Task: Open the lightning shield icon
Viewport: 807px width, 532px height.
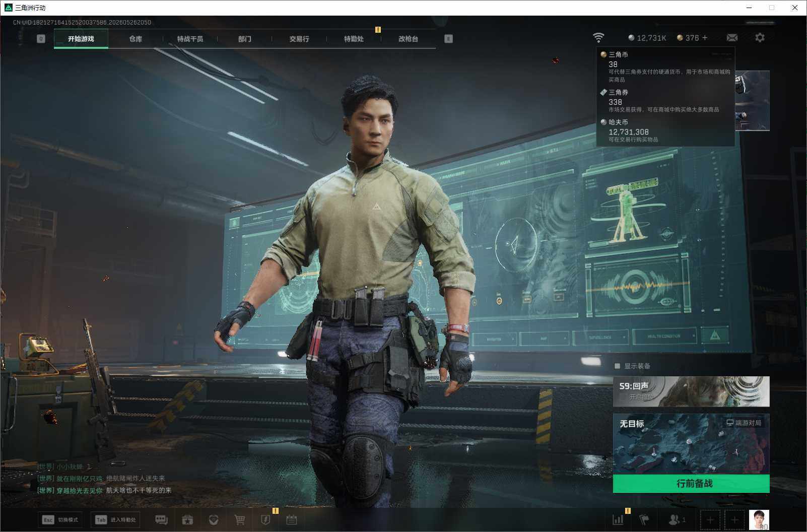Action: pos(265,519)
